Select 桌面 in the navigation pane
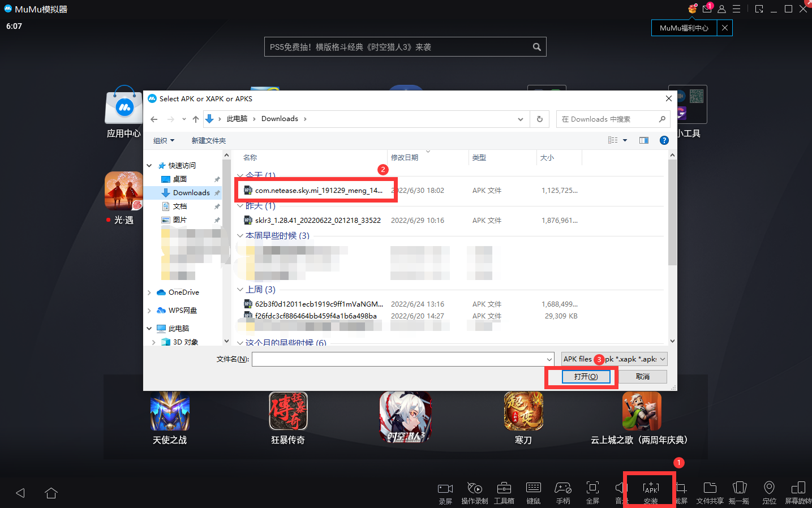Image resolution: width=812 pixels, height=508 pixels. pos(180,179)
